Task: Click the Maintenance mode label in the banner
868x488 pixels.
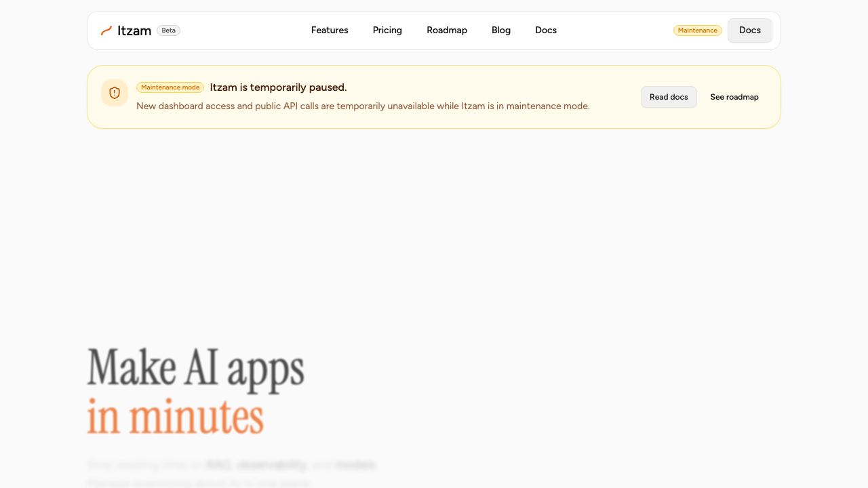Action: (170, 87)
